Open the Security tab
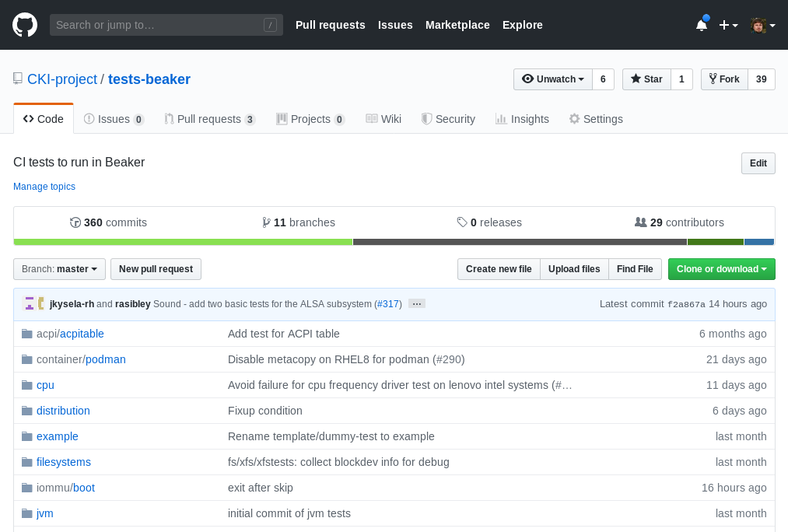788x532 pixels. tap(448, 119)
